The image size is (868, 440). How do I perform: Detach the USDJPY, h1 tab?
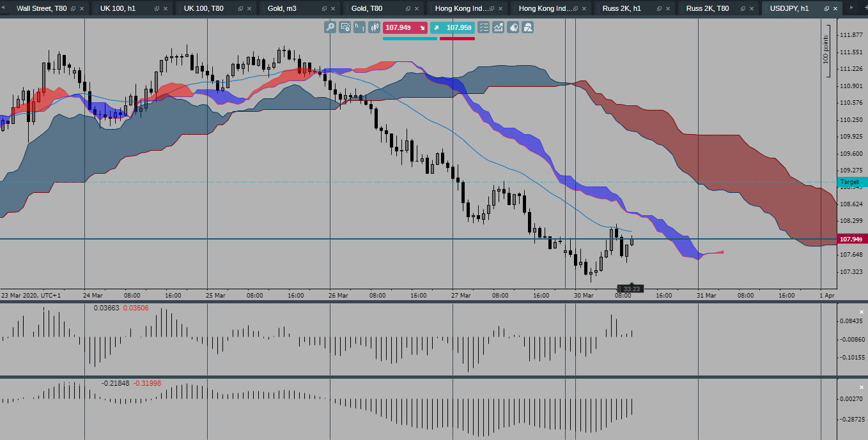point(827,9)
